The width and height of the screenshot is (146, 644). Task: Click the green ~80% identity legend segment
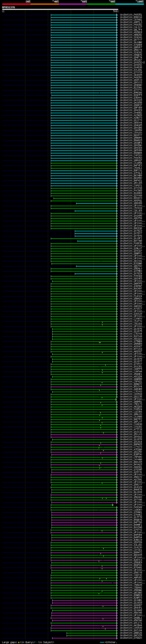click(x=101, y=4)
